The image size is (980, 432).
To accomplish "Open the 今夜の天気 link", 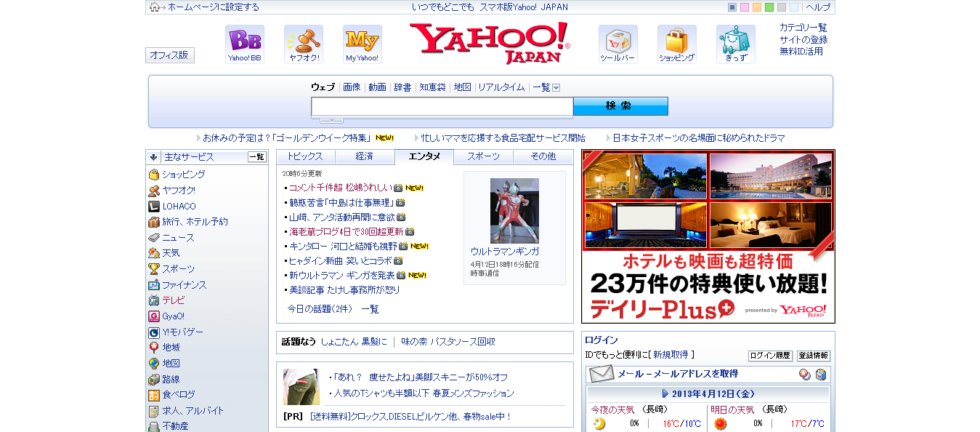I will [615, 409].
